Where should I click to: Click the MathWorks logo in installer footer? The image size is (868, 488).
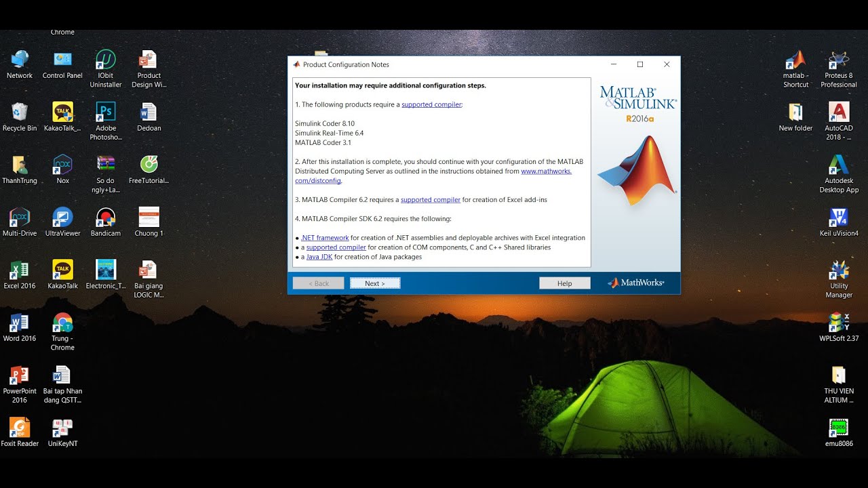[635, 283]
